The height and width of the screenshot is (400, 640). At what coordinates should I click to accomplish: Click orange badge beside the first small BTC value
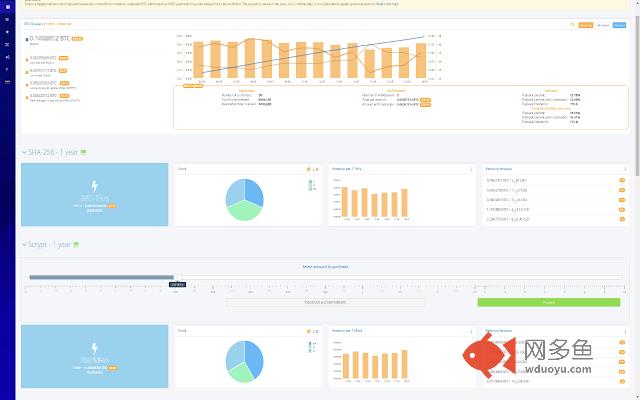click(63, 58)
